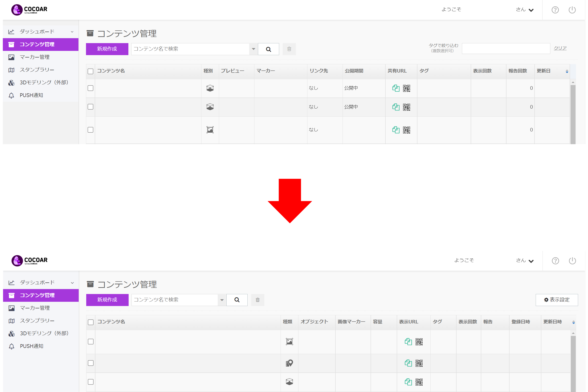The width and height of the screenshot is (588, 392).
Task: Copy display URL of lower location-type row
Action: (x=408, y=363)
